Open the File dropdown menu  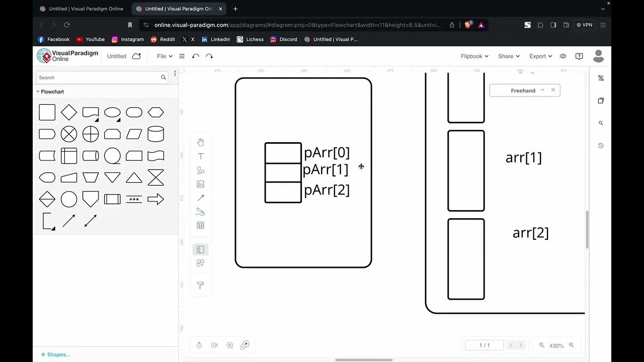click(x=165, y=56)
